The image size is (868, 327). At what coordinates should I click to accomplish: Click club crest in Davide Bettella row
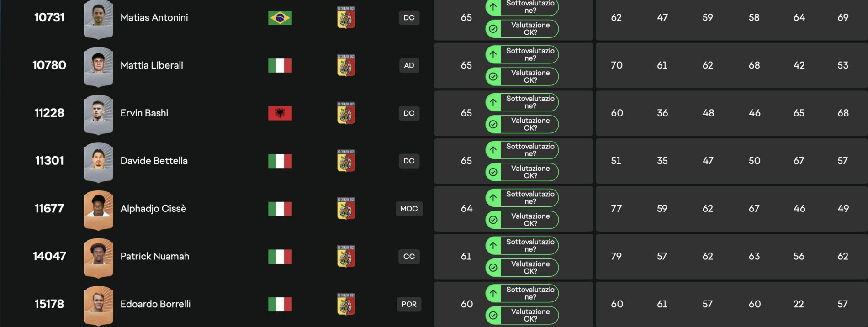pos(346,161)
